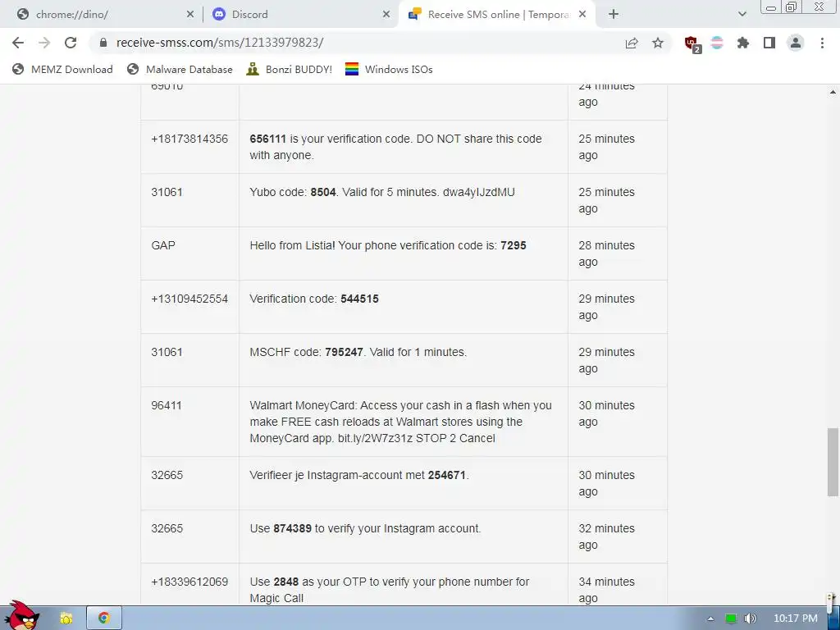Close the chrome://dino/ tab
The width and height of the screenshot is (840, 630).
[x=190, y=15]
